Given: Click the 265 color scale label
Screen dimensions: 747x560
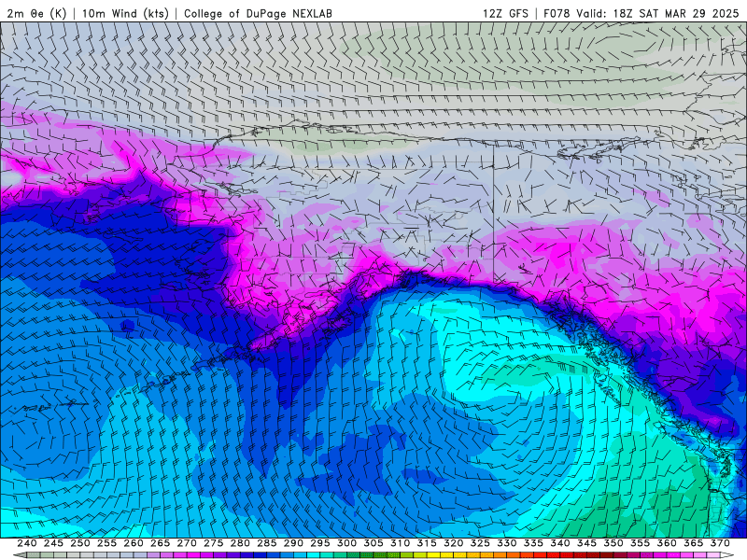Looking at the screenshot, I should tap(160, 543).
